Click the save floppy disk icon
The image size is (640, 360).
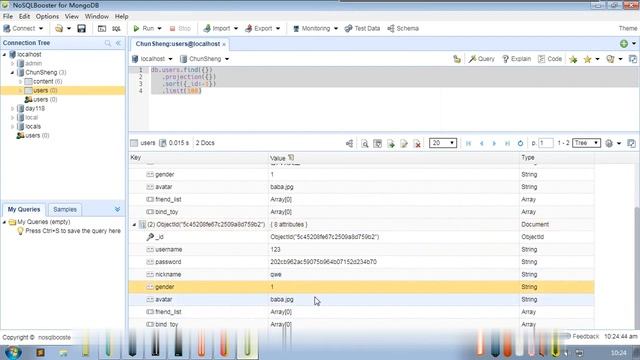click(82, 29)
